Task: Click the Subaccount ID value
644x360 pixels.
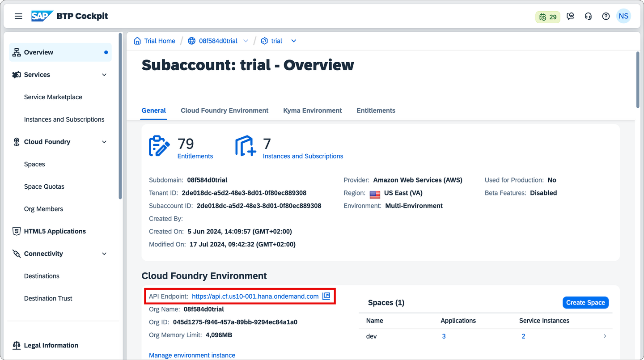Action: point(259,206)
